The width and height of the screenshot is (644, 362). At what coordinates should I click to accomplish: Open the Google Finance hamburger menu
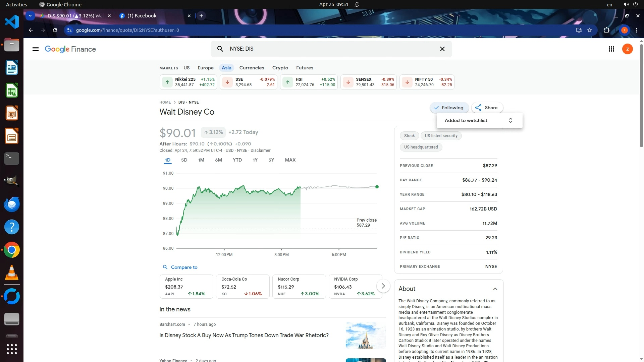pos(35,49)
